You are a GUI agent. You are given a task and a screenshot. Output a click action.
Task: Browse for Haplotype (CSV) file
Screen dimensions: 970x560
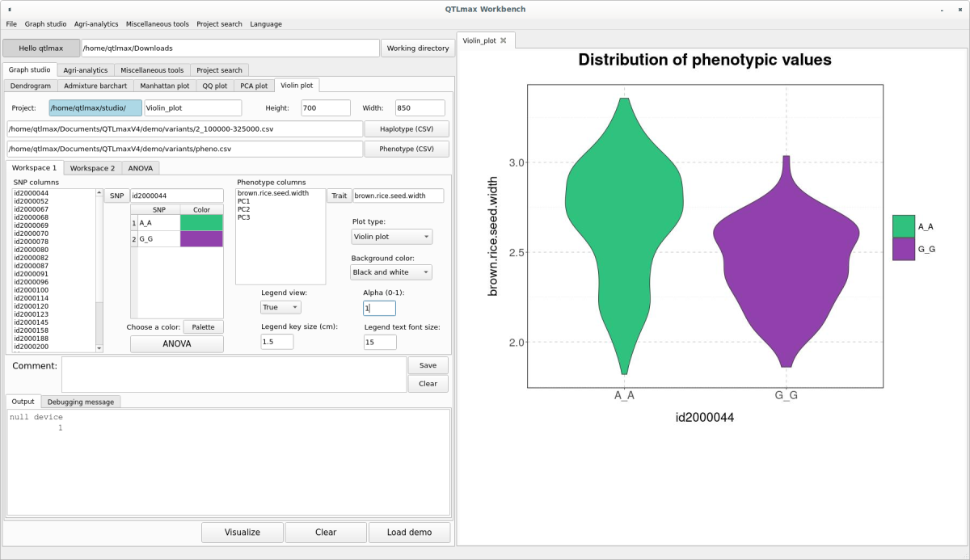click(407, 129)
